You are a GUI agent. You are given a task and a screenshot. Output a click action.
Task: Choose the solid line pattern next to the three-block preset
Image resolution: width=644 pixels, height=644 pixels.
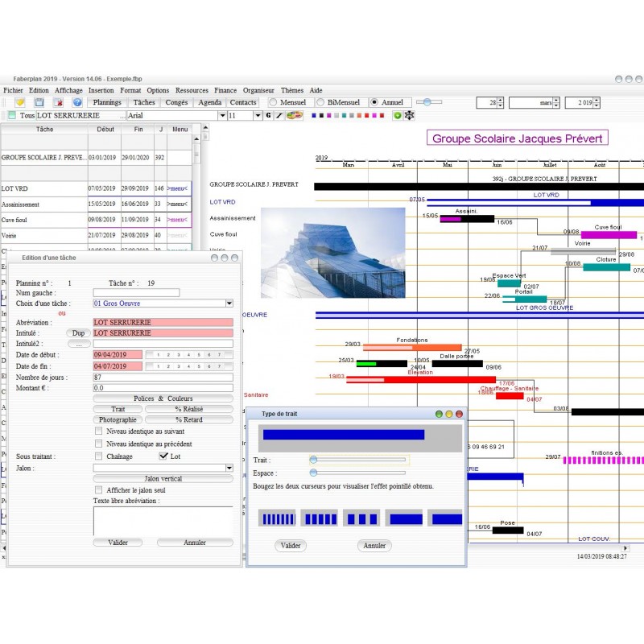click(404, 518)
